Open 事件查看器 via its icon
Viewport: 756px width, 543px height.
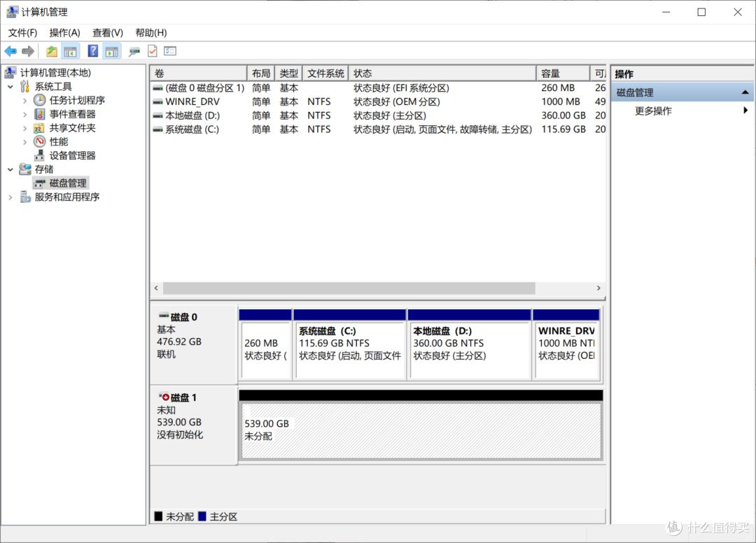(39, 114)
